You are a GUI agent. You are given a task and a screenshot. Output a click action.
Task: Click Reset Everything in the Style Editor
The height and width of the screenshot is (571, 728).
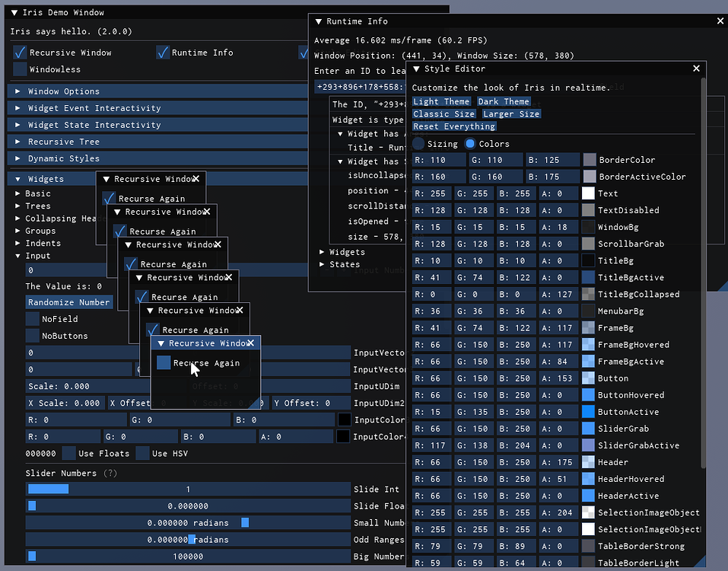(453, 126)
